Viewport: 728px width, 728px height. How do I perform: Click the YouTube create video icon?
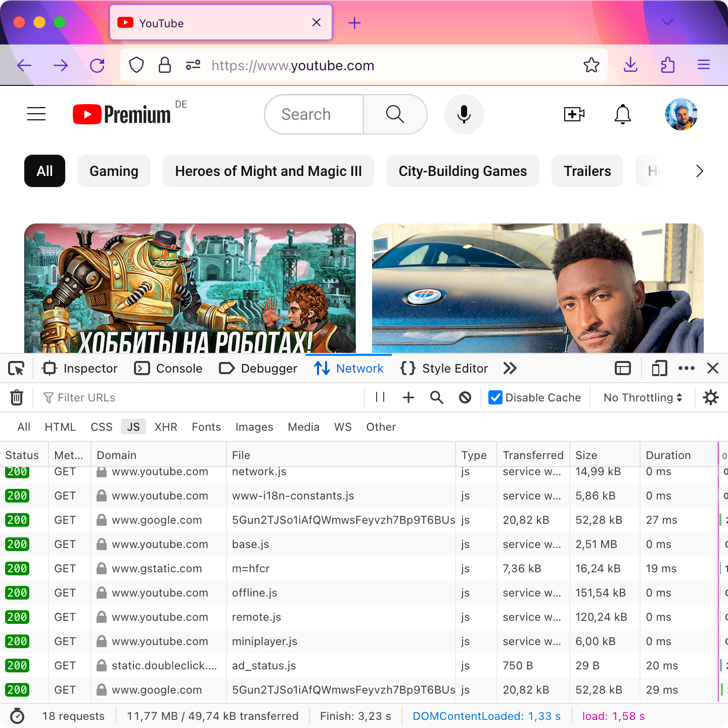point(574,114)
